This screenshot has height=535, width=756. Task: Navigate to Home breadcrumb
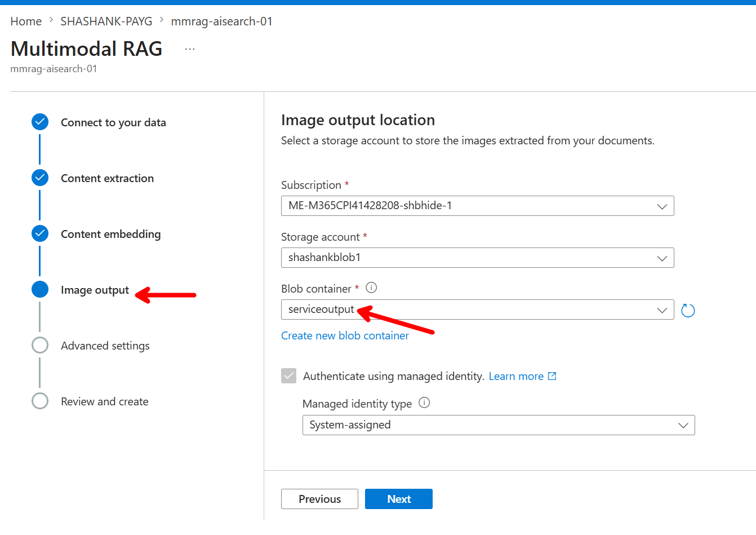(x=26, y=21)
